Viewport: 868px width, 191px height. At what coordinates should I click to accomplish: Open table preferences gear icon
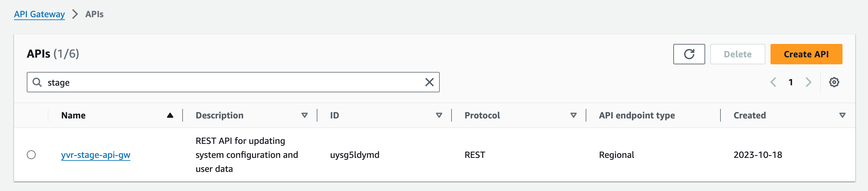[x=834, y=82]
